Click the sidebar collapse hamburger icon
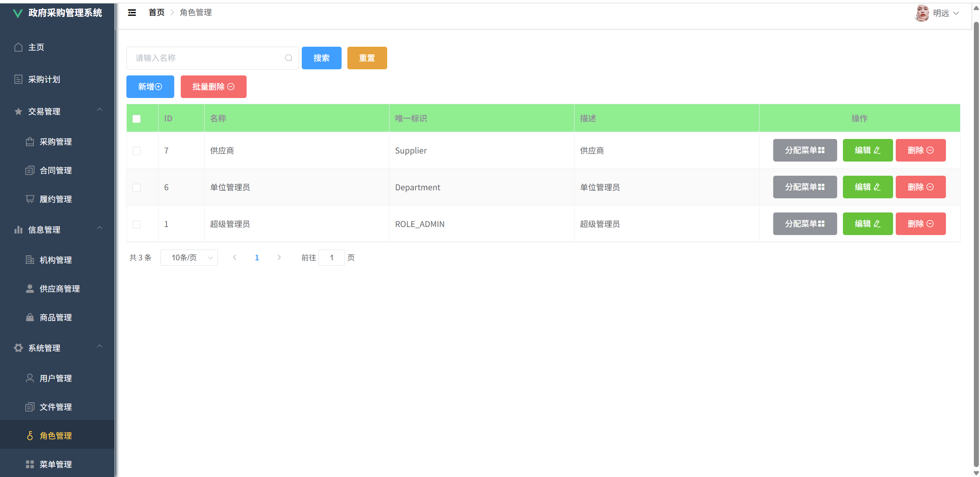The height and width of the screenshot is (477, 980). pyautogui.click(x=132, y=13)
